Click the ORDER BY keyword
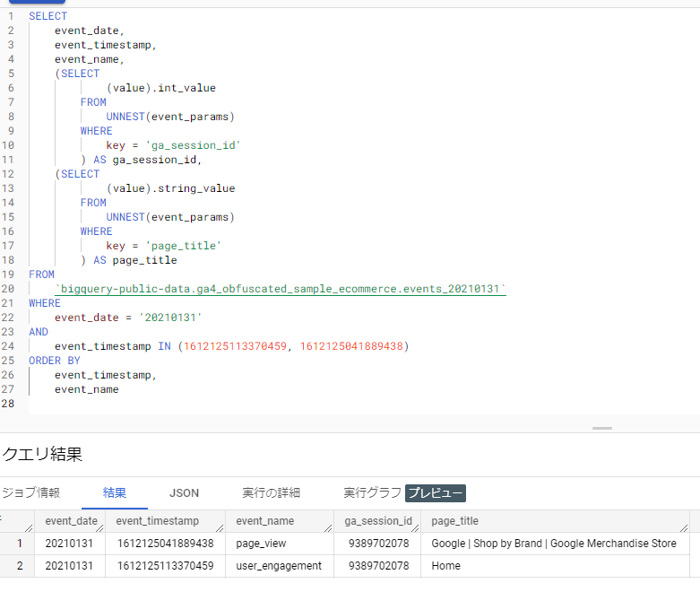700x592 pixels. 55,361
